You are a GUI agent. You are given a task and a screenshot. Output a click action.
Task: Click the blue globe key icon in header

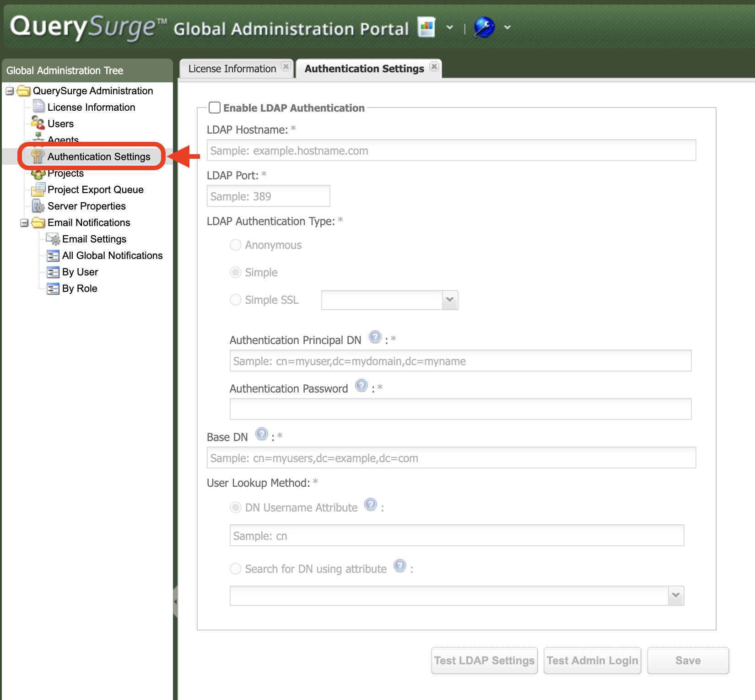pyautogui.click(x=484, y=27)
